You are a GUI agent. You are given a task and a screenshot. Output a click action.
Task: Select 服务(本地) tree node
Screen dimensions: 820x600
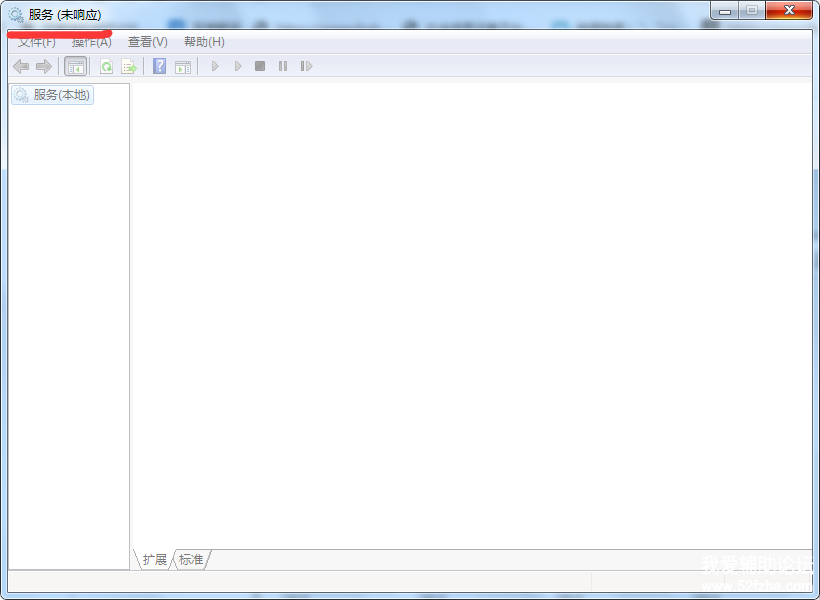52,95
